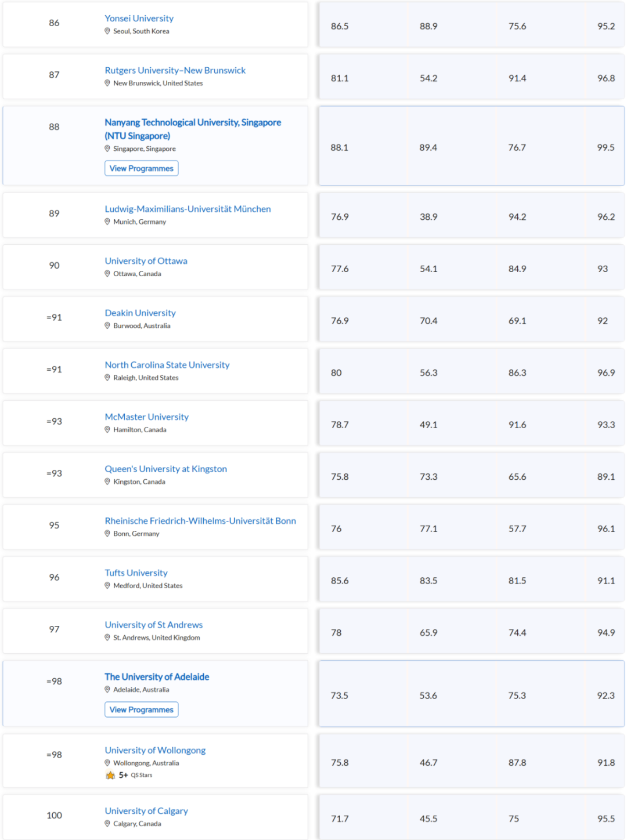Visit Queen's University at Kingston link
Viewport: 627px width, 840px height.
point(165,469)
